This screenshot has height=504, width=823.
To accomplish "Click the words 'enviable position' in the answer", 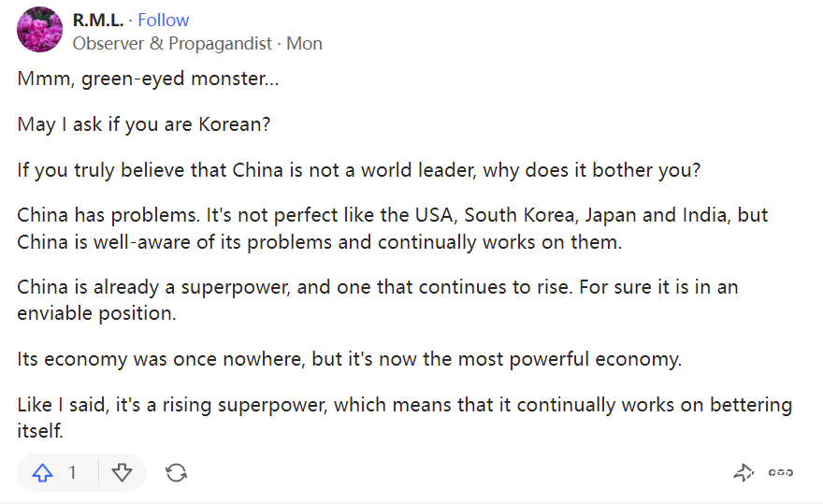I will [x=95, y=313].
